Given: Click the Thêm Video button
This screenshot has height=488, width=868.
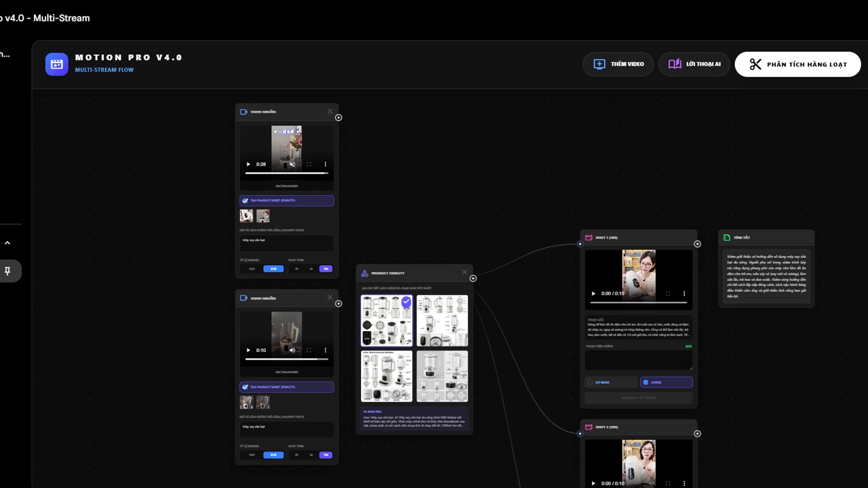Looking at the screenshot, I should (x=618, y=64).
